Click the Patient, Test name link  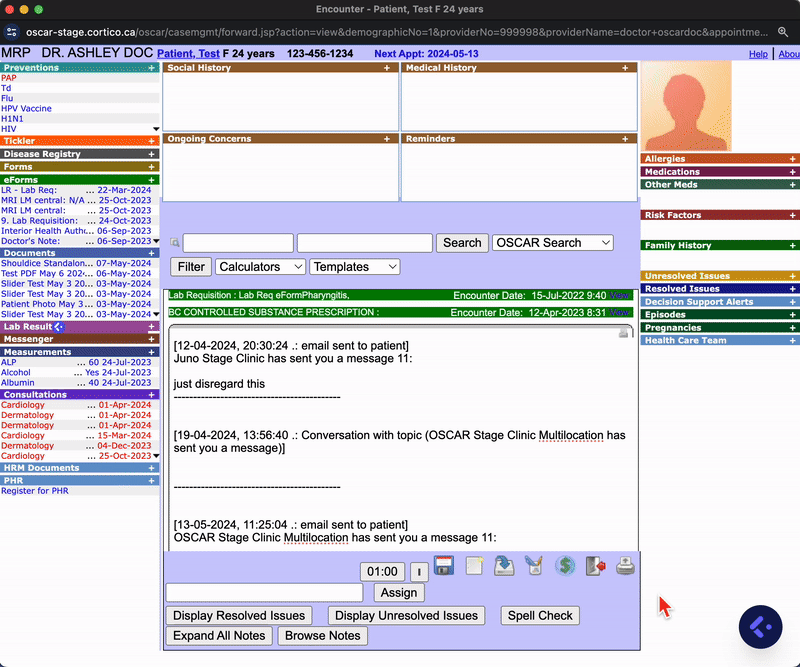[188, 53]
